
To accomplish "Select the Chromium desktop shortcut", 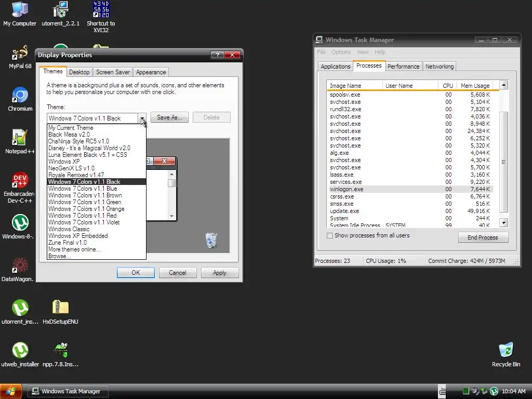I will [x=20, y=99].
